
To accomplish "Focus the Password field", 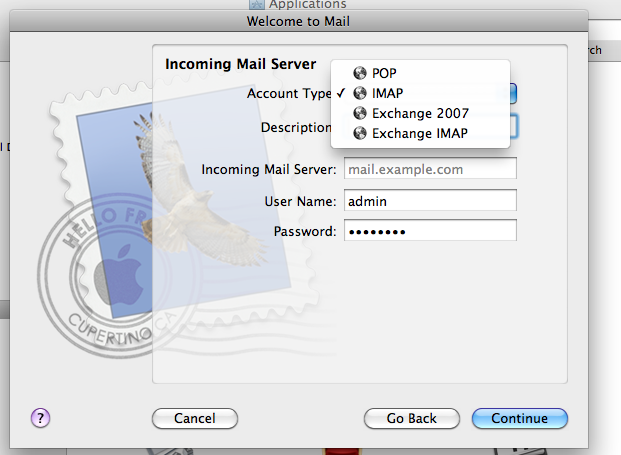I will (430, 230).
